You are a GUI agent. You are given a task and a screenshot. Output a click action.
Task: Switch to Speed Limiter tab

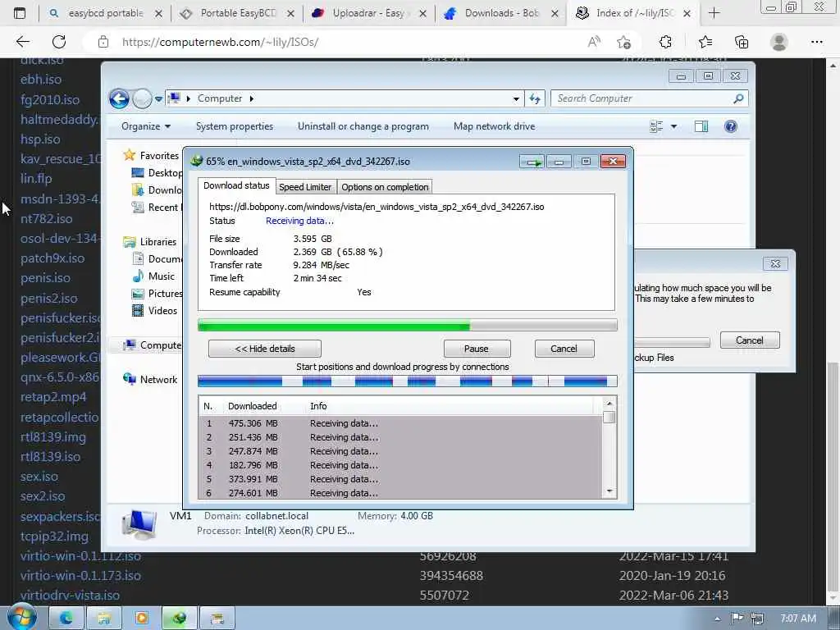(305, 187)
